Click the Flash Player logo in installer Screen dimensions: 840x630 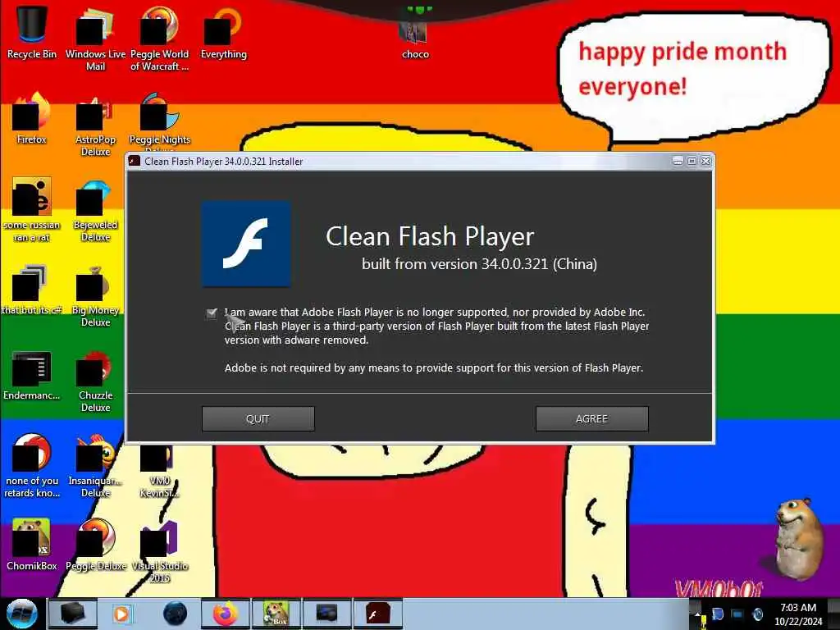[x=246, y=243]
